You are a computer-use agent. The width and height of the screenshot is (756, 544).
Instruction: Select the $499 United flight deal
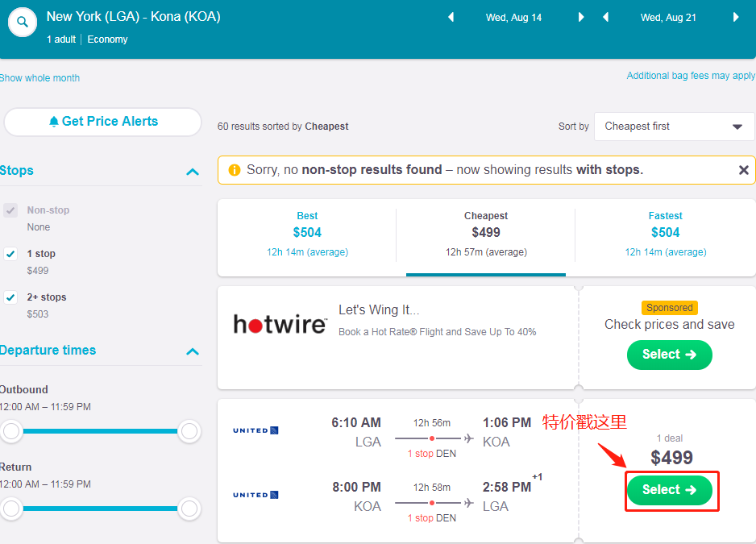(x=669, y=490)
